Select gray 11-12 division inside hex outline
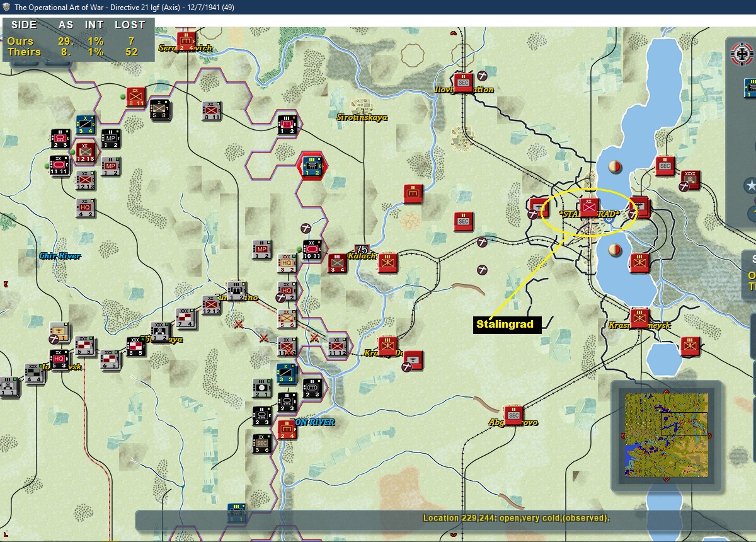The image size is (756, 542). pyautogui.click(x=338, y=346)
